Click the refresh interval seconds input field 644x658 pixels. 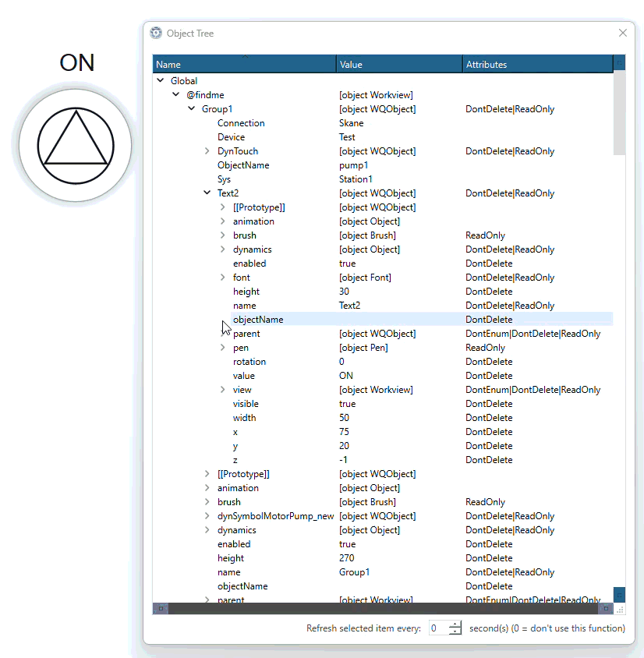coord(438,628)
